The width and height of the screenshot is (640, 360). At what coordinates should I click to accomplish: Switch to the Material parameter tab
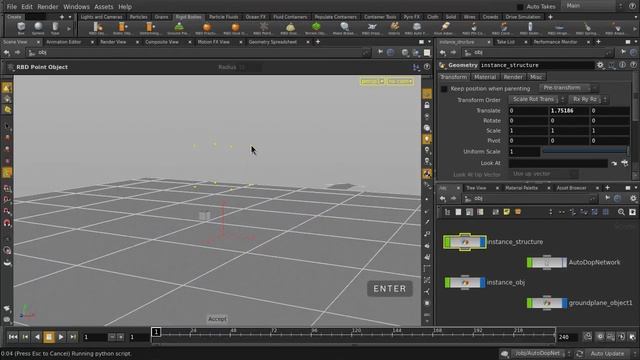[485, 77]
